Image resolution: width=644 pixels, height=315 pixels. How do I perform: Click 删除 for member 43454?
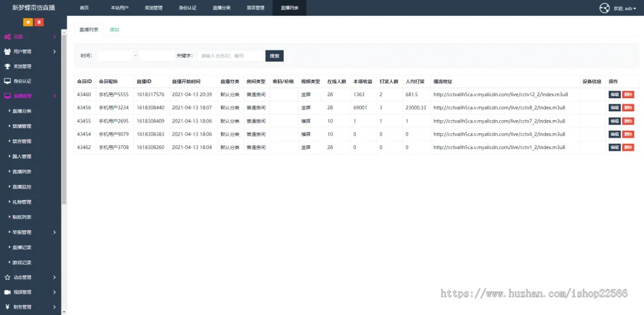coord(628,135)
